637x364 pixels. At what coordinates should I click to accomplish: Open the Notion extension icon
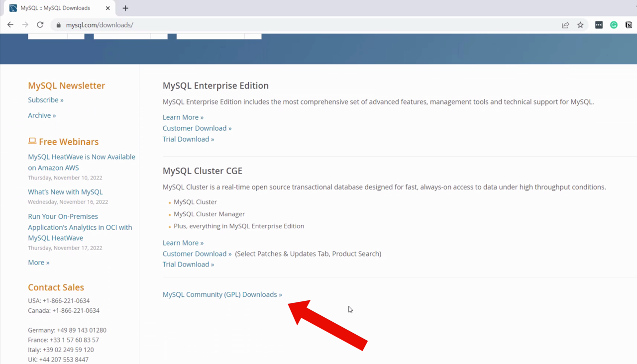[x=629, y=25]
